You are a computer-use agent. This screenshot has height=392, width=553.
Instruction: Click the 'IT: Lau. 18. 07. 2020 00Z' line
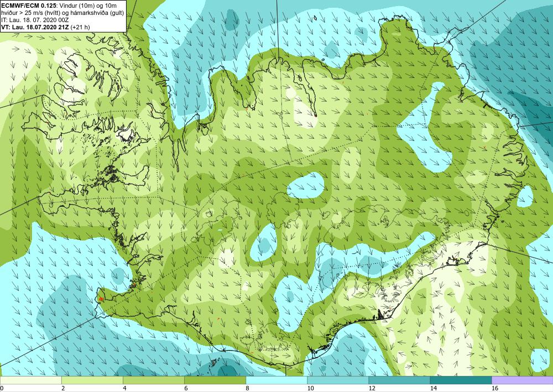coord(34,20)
